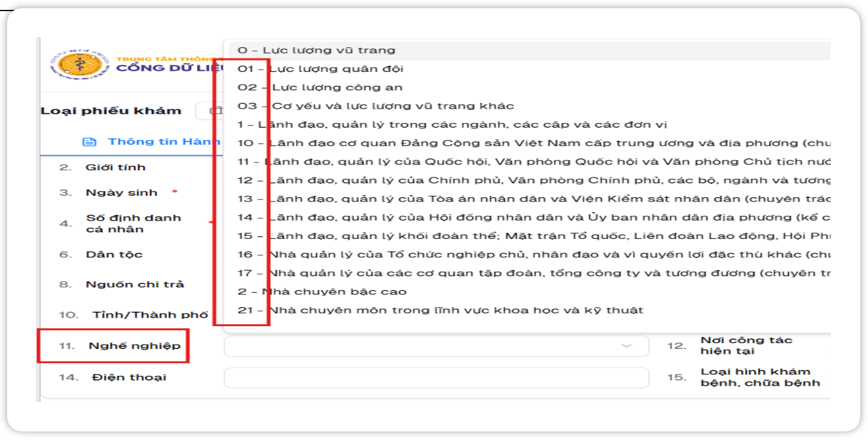Click the Dân tộc label
The height and width of the screenshot is (440, 868).
coord(114,255)
